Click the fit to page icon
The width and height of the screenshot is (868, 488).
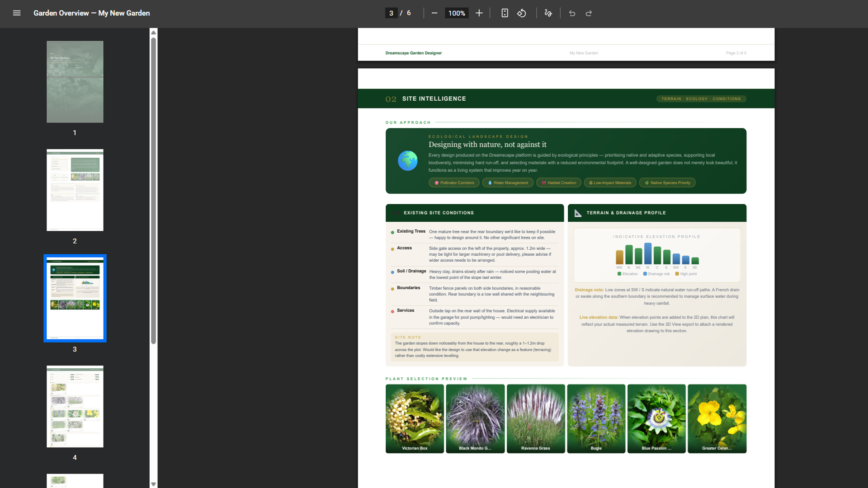(x=505, y=13)
